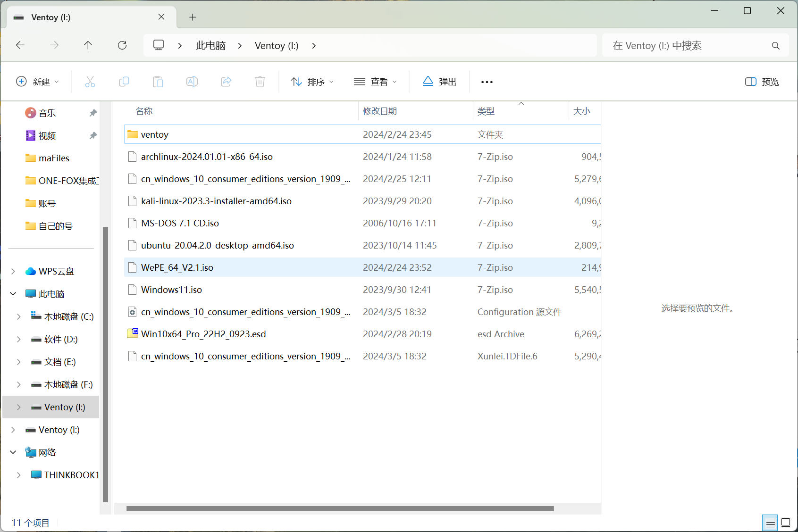
Task: Click the Paste clipboard icon
Action: [158, 82]
